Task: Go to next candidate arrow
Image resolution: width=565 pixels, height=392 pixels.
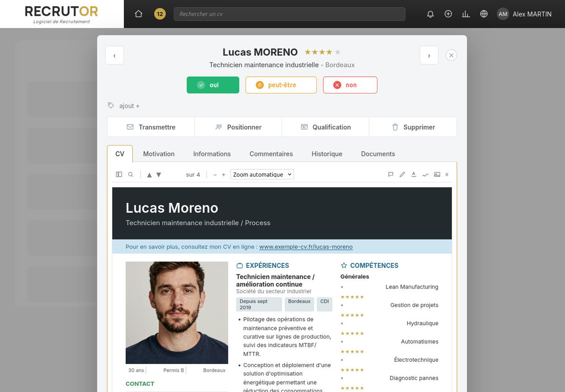Action: (429, 55)
